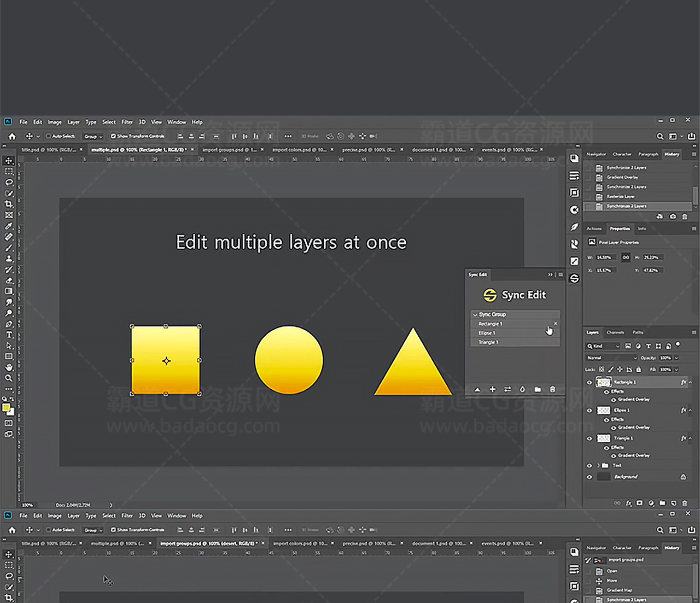This screenshot has width=700, height=603.
Task: Select the Hand tool in upper toolbar
Action: click(x=9, y=367)
